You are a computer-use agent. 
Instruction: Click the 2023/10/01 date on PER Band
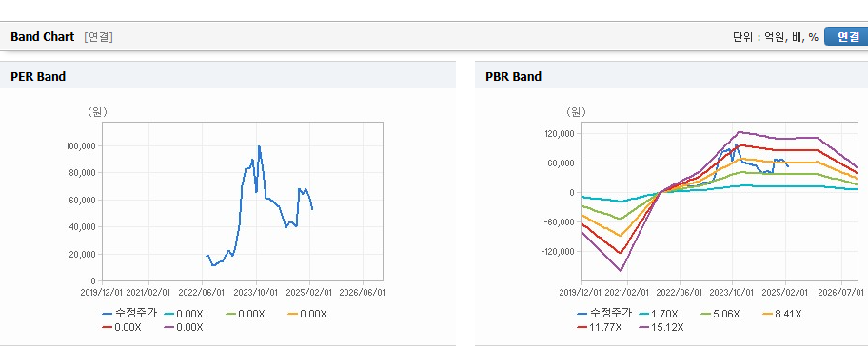click(256, 292)
